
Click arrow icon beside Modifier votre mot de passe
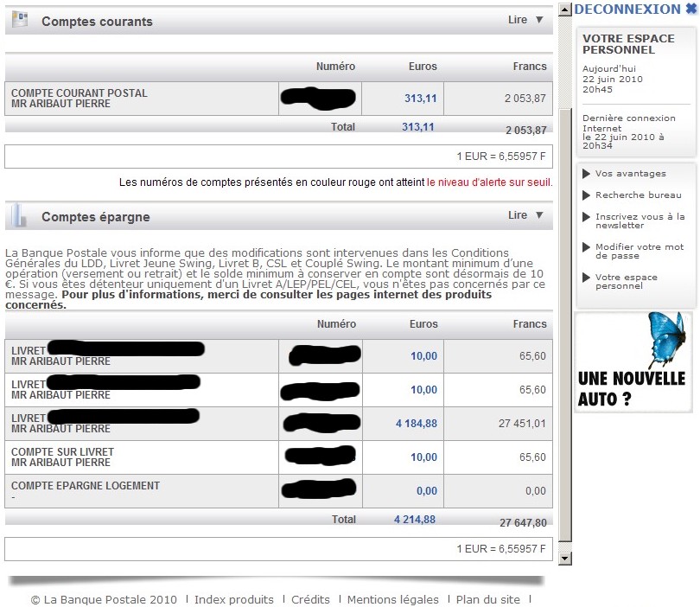[x=587, y=247]
